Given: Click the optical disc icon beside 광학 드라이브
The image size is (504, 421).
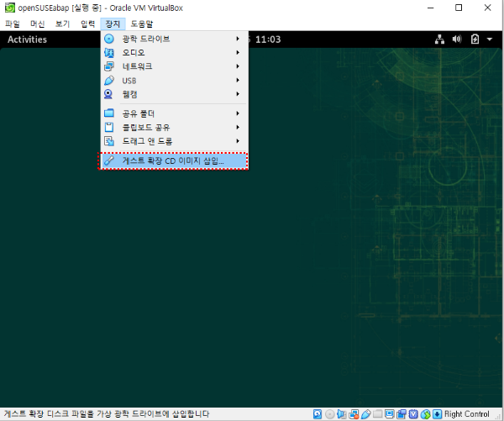Looking at the screenshot, I should (109, 39).
